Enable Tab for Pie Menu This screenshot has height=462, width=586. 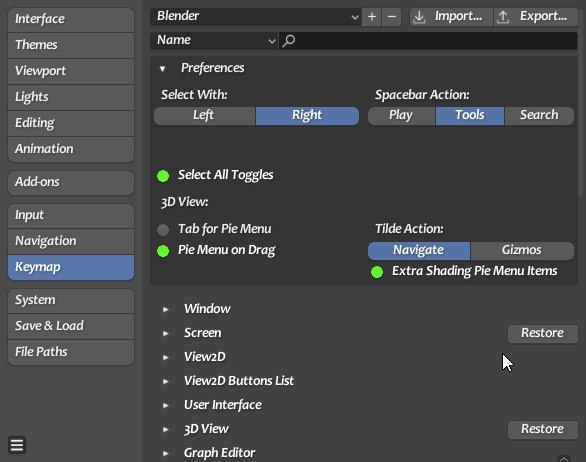163,230
